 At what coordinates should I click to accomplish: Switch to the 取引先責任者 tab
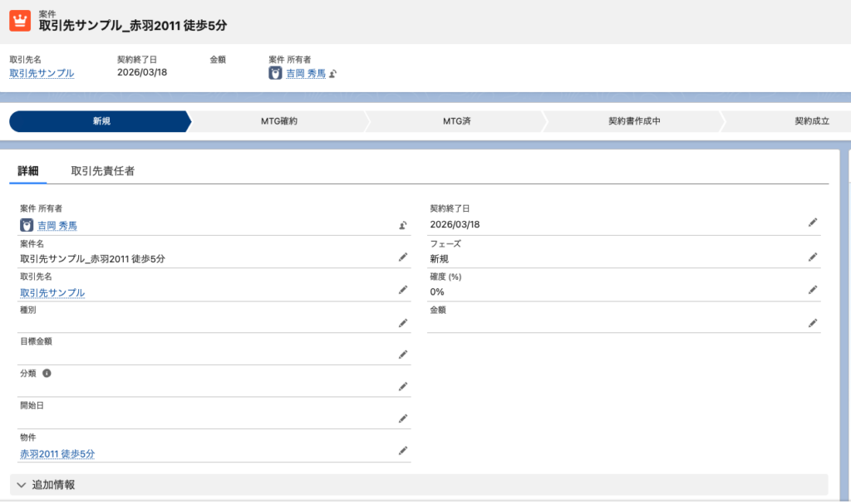tap(103, 171)
